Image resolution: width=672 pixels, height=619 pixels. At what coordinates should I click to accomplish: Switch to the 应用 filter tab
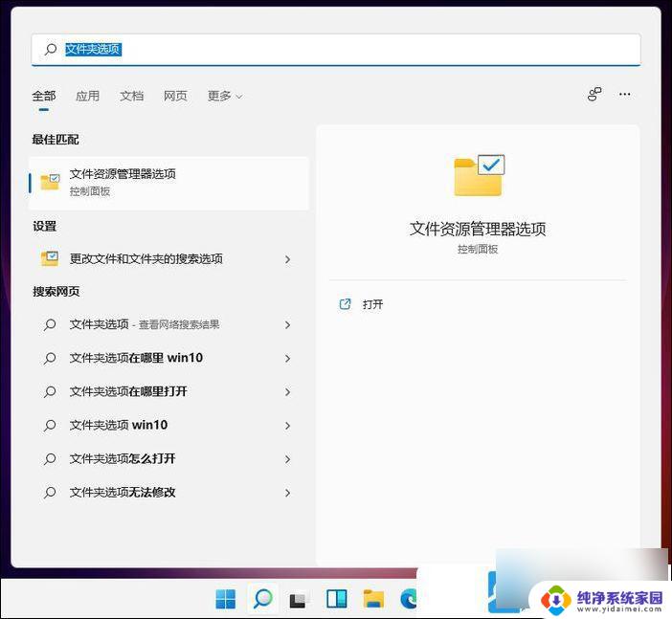point(87,96)
